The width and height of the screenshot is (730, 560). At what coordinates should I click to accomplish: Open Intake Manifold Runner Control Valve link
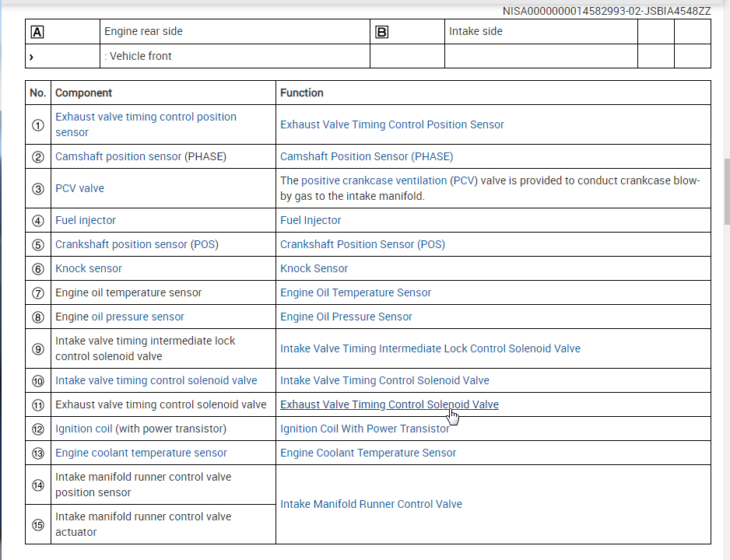coord(371,504)
